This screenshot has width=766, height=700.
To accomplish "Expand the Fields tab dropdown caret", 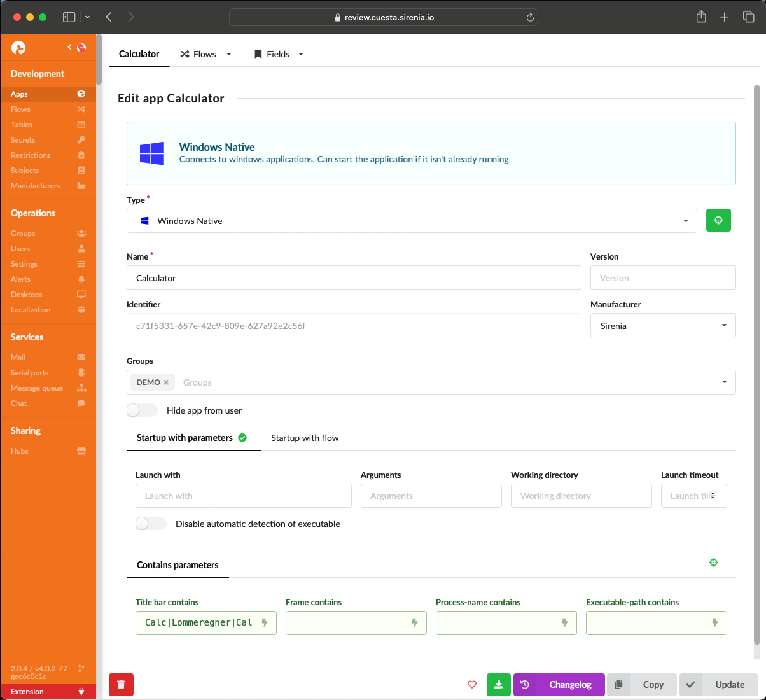I will tap(301, 54).
